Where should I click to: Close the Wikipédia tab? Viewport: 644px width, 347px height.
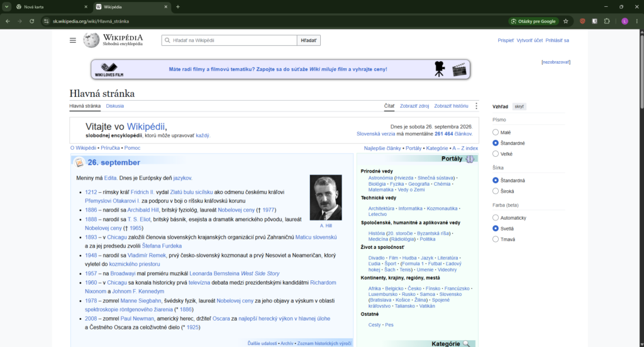click(166, 6)
